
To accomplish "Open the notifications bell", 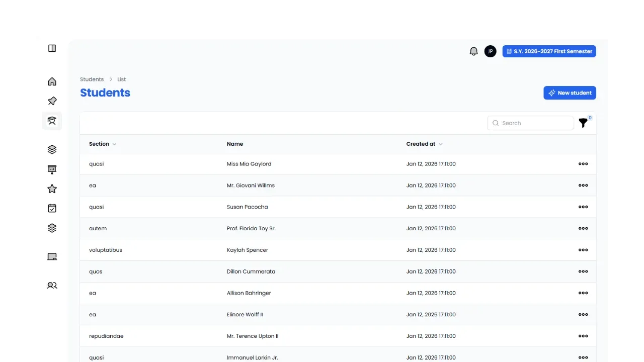I will 473,51.
